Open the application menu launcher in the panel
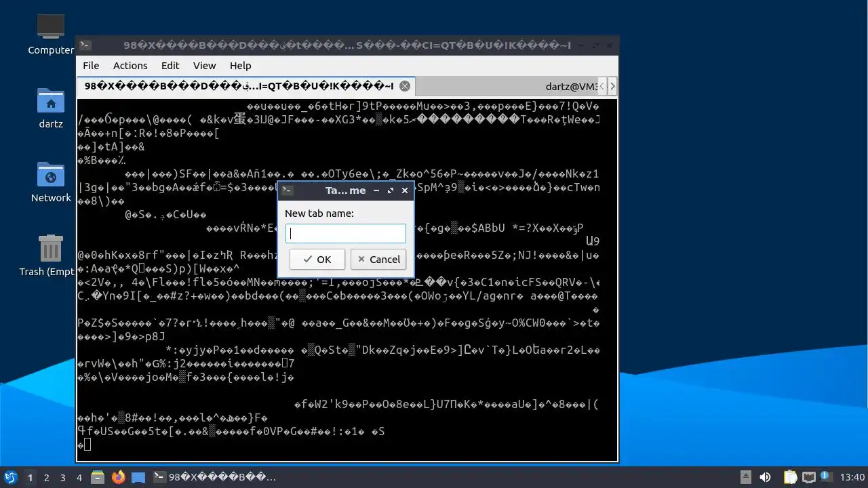The height and width of the screenshot is (488, 868). [x=11, y=477]
